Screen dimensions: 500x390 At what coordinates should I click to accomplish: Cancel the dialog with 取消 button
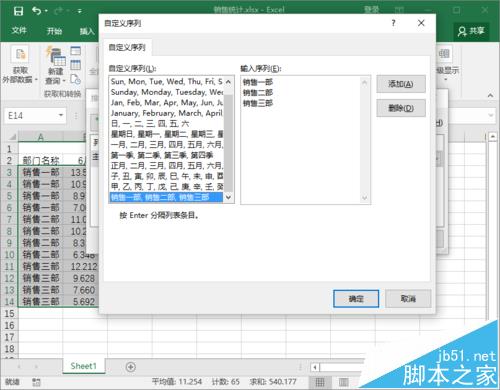[408, 299]
